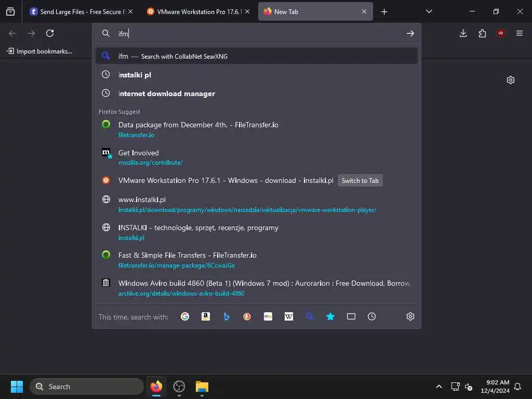Image resolution: width=532 pixels, height=399 pixels.
Task: Go back one page
Action: [x=12, y=33]
